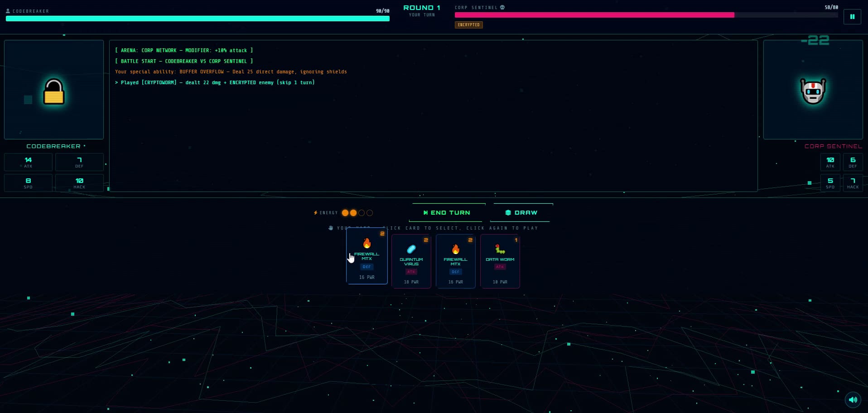Click the Codebreaker 8 SPD stat

coord(28,183)
